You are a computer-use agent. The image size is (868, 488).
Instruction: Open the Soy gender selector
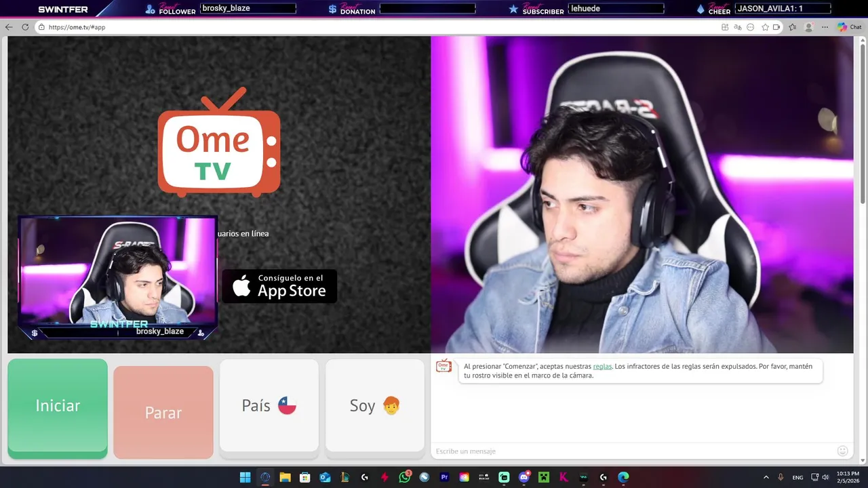click(375, 405)
